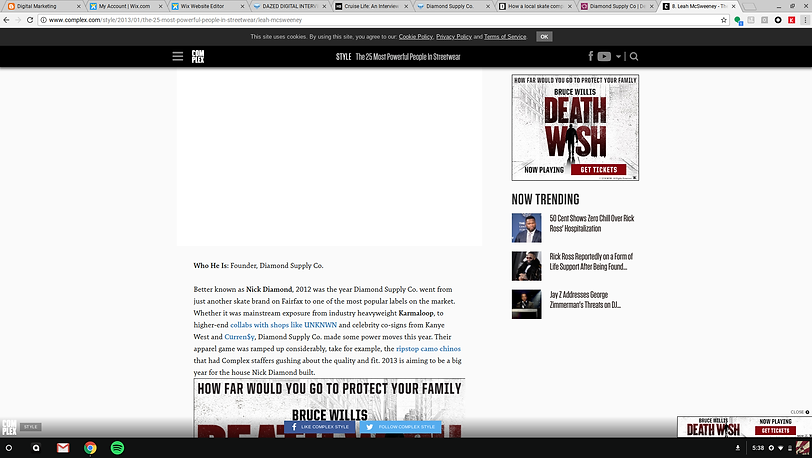Click the Complex logo in header
Image resolution: width=812 pixels, height=458 pixels.
(x=198, y=56)
